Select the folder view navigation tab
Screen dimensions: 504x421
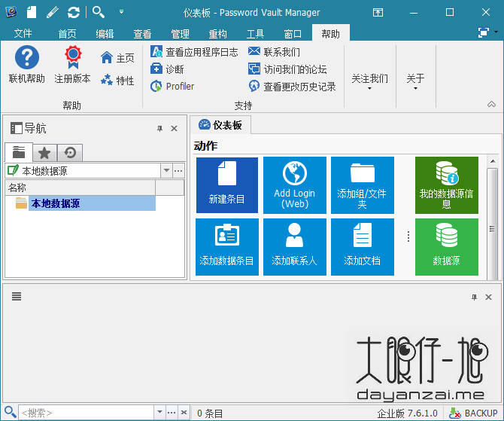[19, 152]
